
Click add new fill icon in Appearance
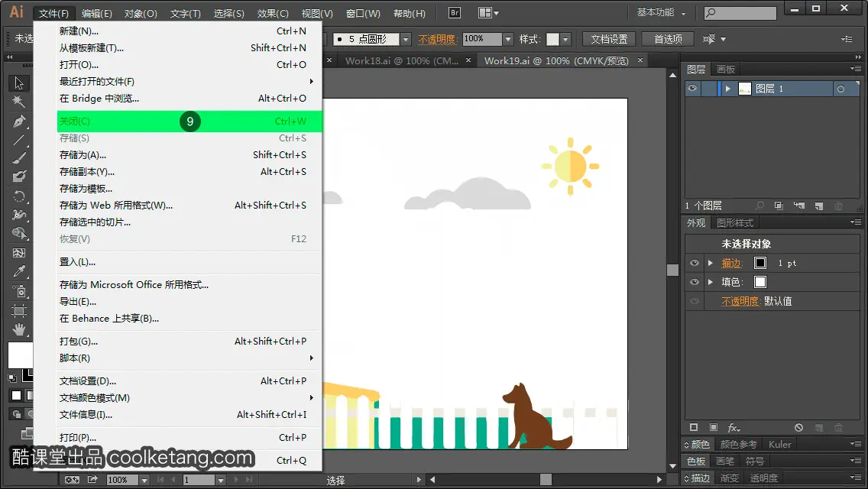714,428
